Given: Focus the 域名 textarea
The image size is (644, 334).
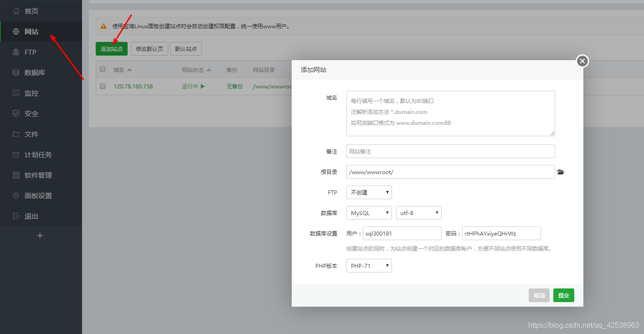Looking at the screenshot, I should click(x=450, y=113).
